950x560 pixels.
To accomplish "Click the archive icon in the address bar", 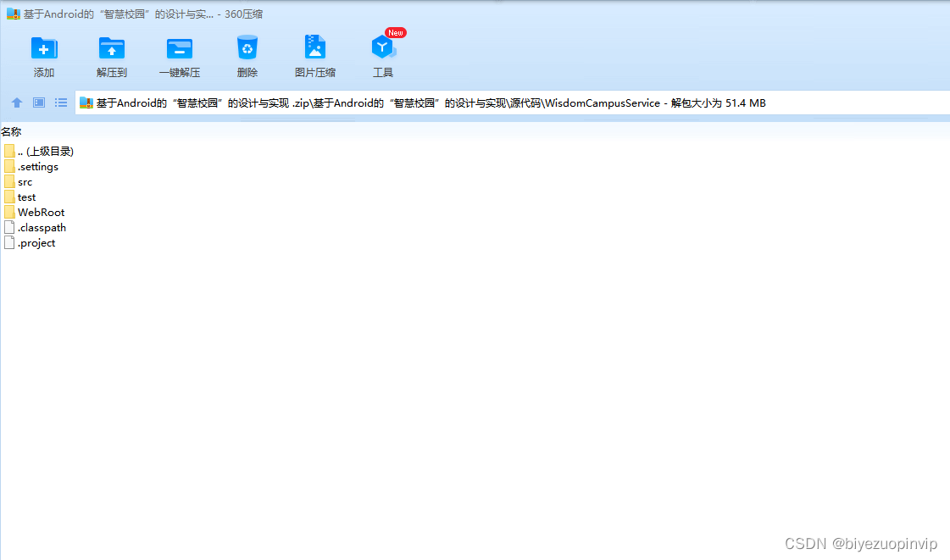I will coord(85,103).
